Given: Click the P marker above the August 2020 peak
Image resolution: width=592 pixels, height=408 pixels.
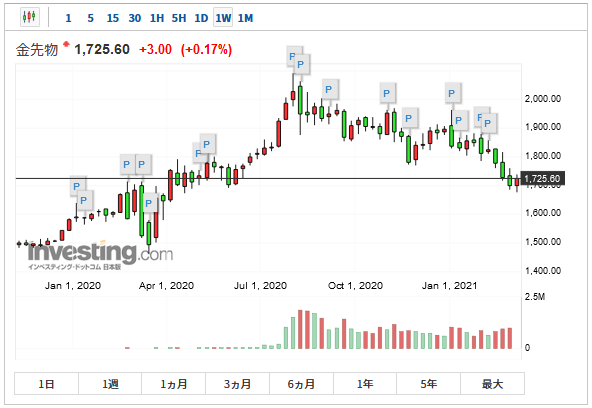Looking at the screenshot, I should click(x=301, y=65).
